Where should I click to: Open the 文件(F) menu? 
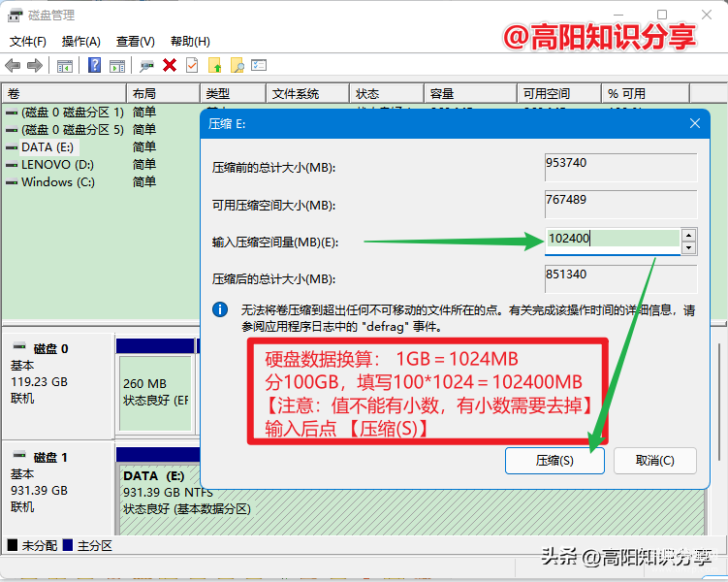(x=28, y=42)
